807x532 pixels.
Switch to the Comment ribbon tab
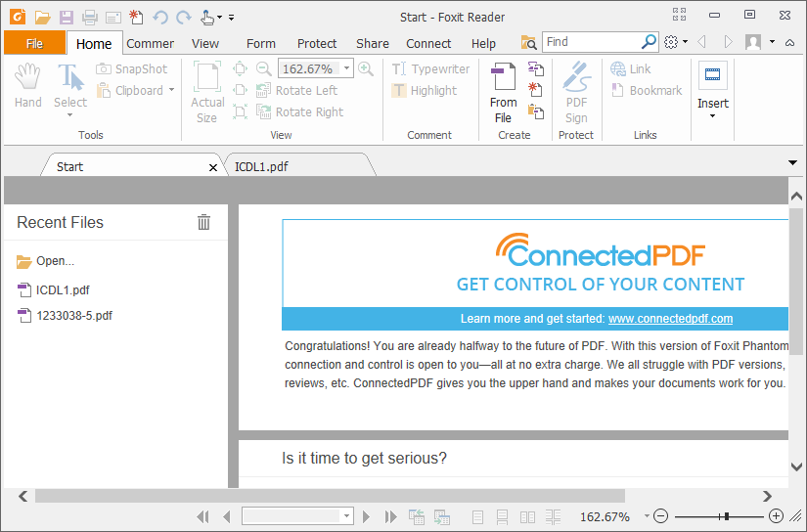[151, 44]
